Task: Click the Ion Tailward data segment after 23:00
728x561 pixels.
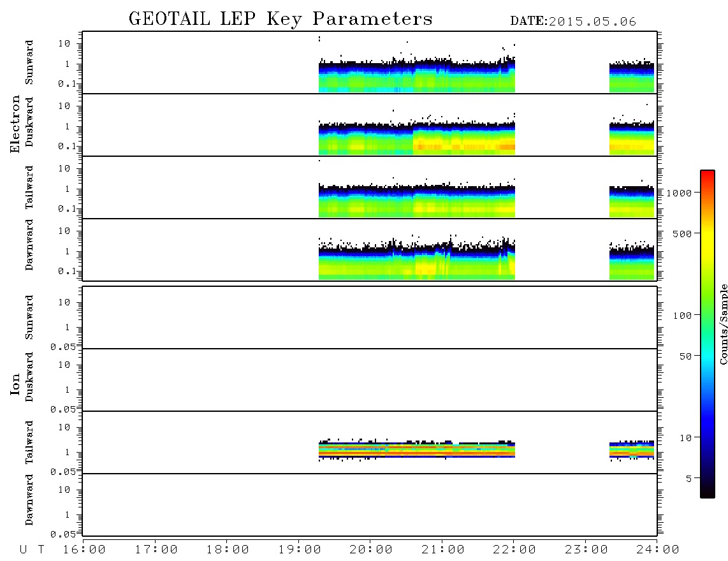Action: [x=632, y=450]
